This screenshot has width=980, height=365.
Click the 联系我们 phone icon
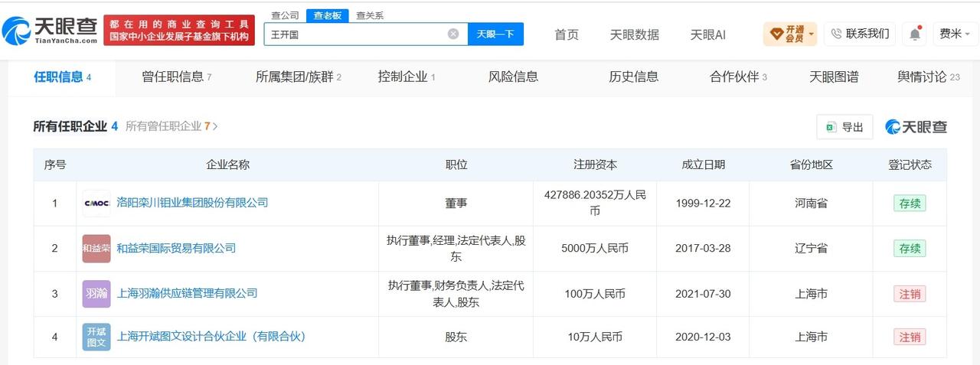pos(836,34)
